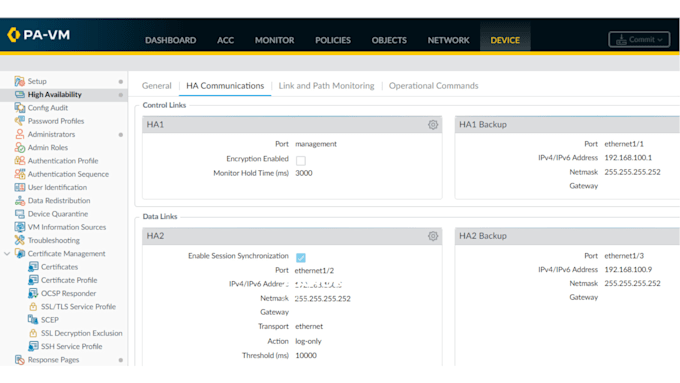Click the User Identification icon

click(20, 187)
